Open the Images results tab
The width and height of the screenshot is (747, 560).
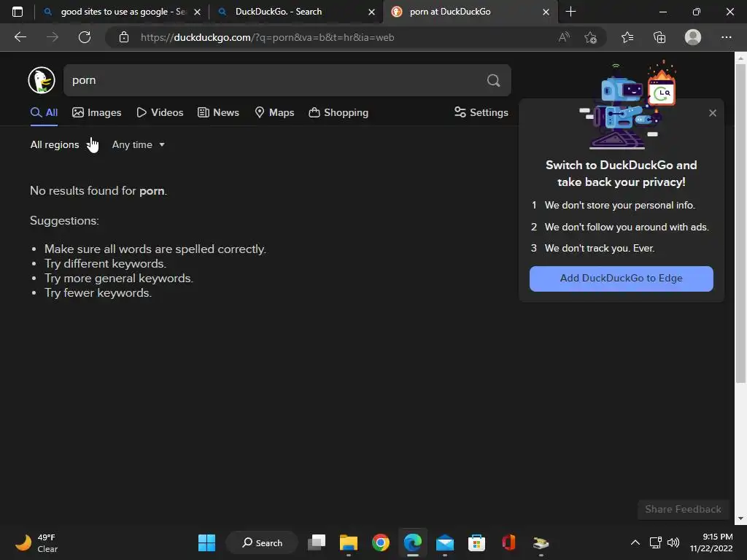point(97,113)
